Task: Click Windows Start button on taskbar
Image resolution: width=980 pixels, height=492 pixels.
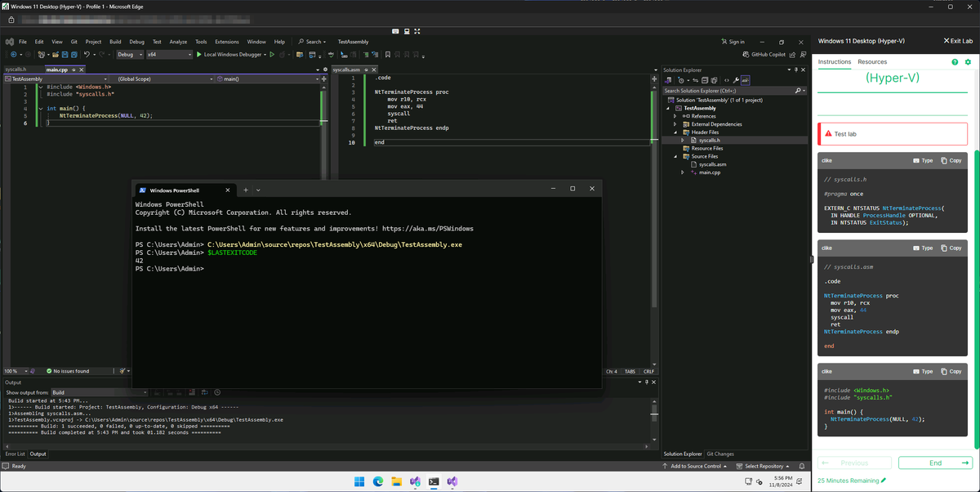Action: point(359,482)
